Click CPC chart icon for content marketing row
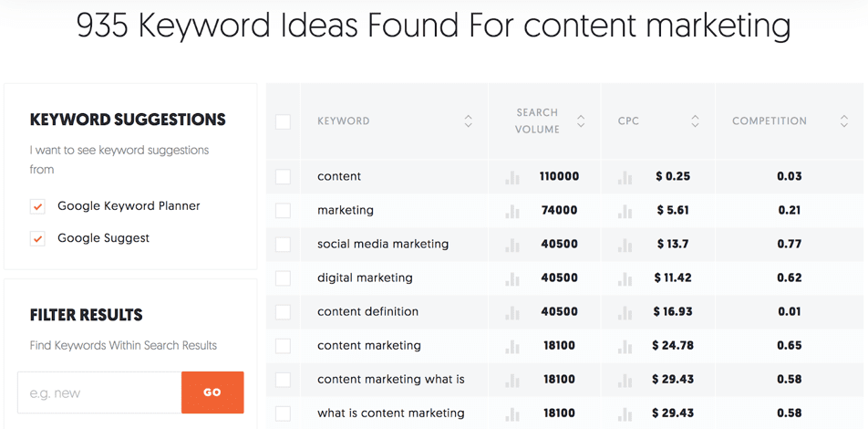The image size is (868, 429). point(625,347)
